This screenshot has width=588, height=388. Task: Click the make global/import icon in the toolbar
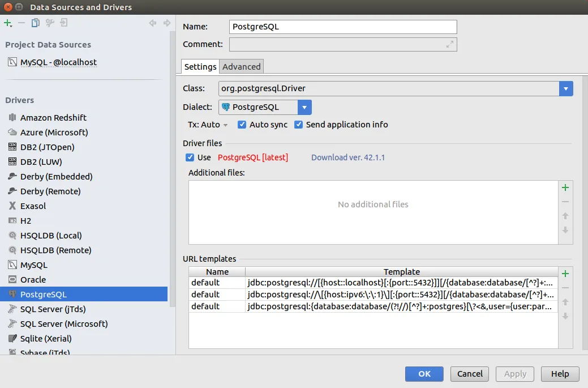coord(64,23)
